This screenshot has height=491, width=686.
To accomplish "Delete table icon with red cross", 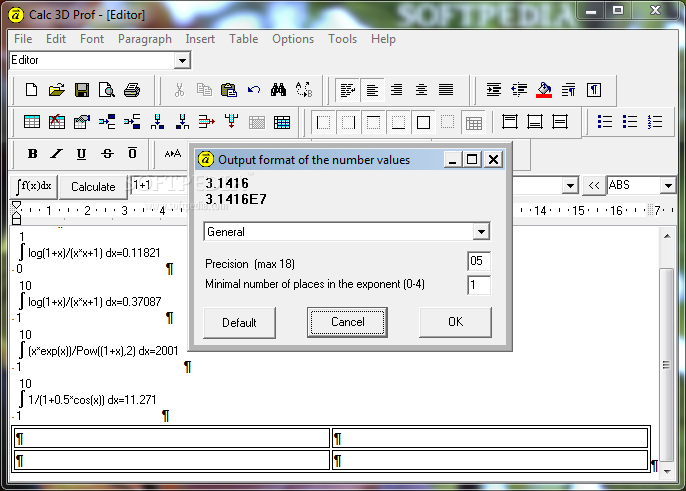I will pos(56,122).
